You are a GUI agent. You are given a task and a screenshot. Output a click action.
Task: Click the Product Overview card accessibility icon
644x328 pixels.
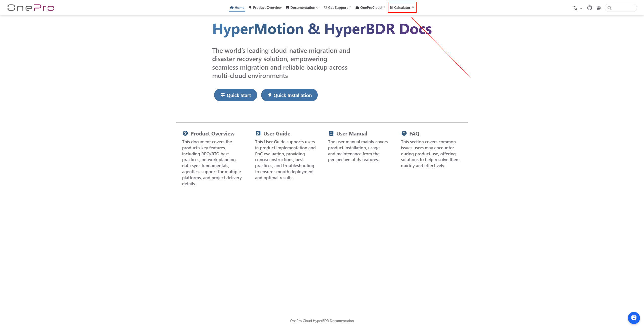click(185, 133)
